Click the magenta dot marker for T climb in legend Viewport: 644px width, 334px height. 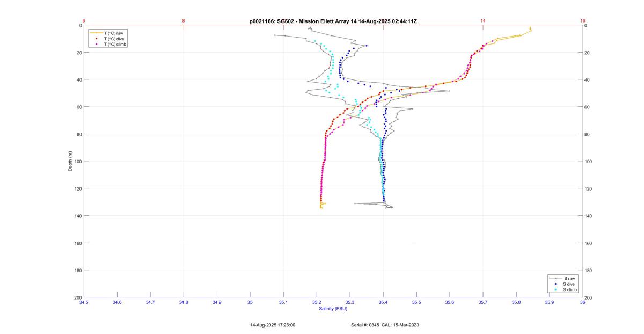click(x=97, y=45)
